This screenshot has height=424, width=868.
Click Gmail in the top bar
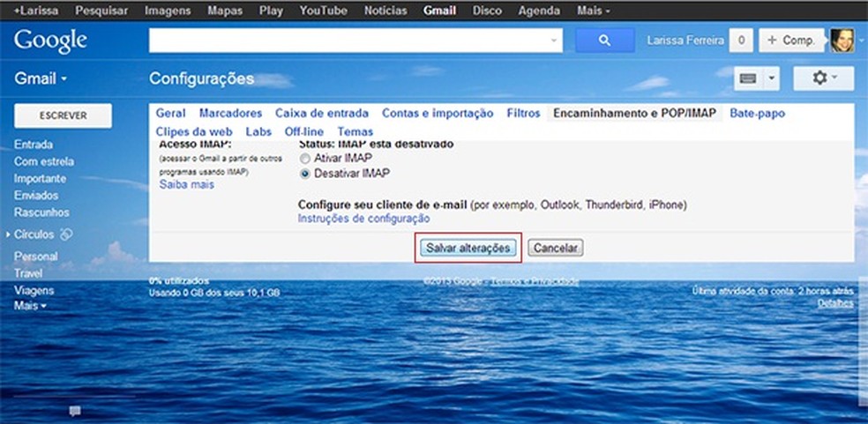(x=439, y=11)
